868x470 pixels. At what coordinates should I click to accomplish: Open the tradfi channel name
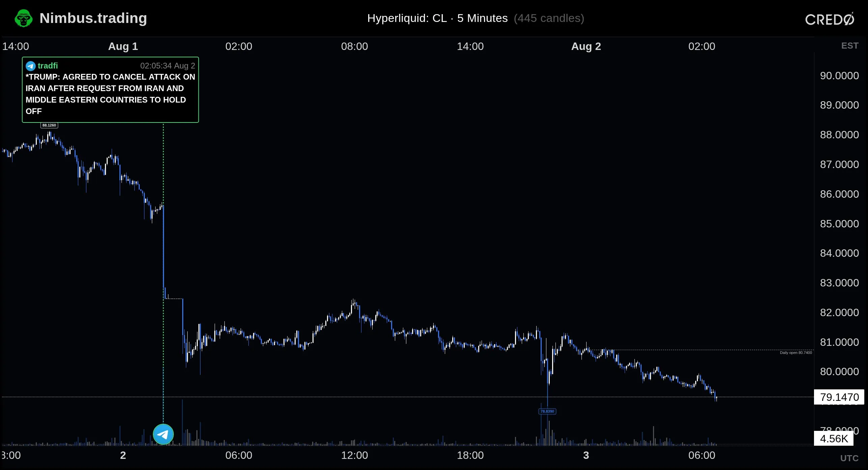[x=48, y=66]
